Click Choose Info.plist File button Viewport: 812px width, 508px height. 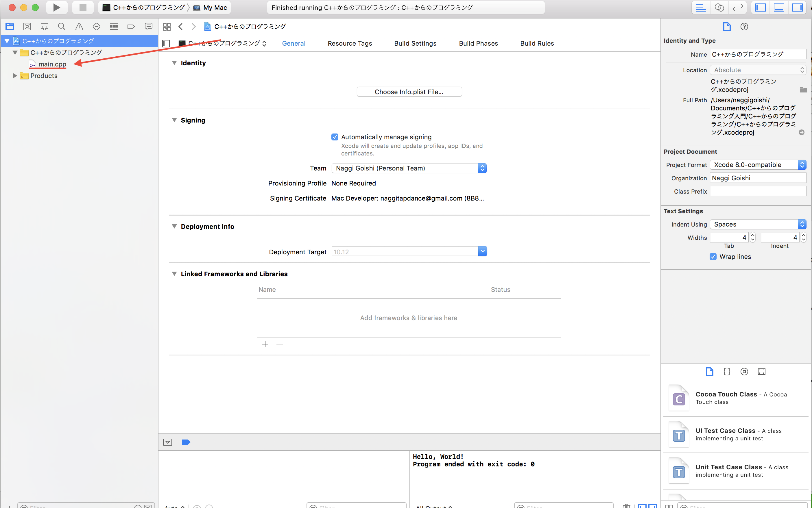pos(409,91)
